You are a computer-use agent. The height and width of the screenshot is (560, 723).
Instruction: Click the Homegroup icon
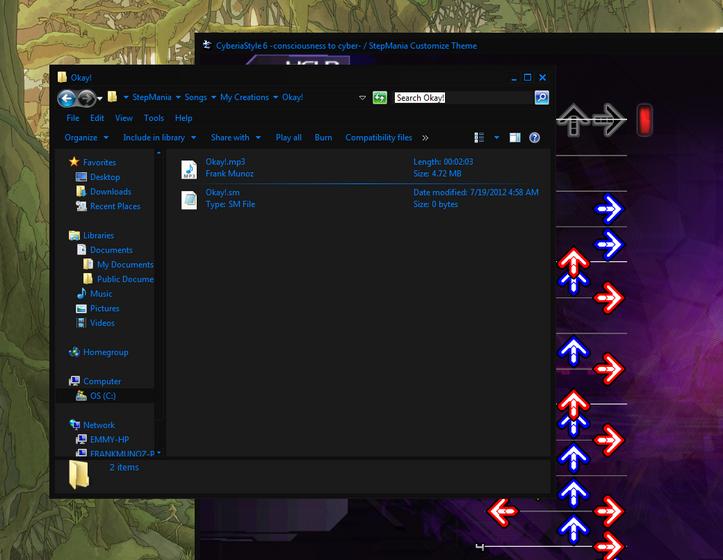(74, 352)
